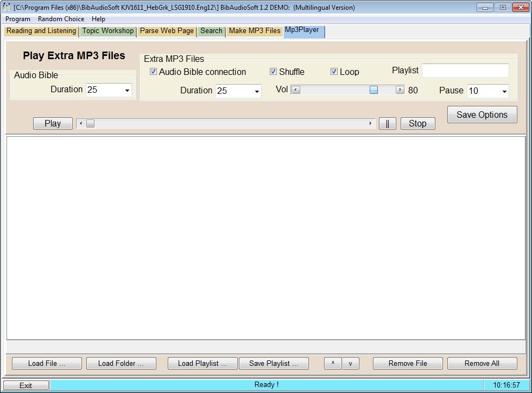Click the Stop button

417,124
